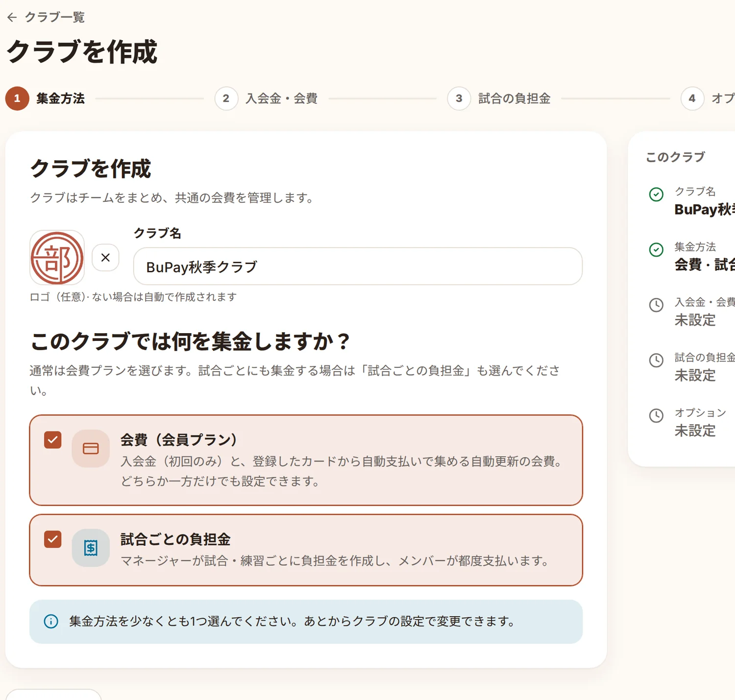Go to step 3 試合の負担金

pyautogui.click(x=499, y=98)
